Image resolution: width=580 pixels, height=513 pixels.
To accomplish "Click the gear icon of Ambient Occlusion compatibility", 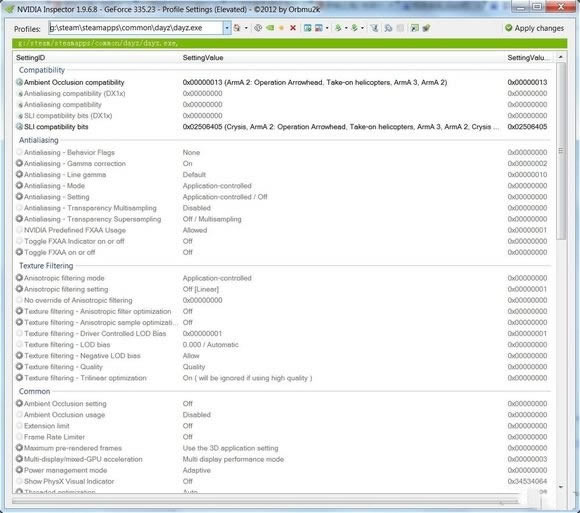I will 19,82.
